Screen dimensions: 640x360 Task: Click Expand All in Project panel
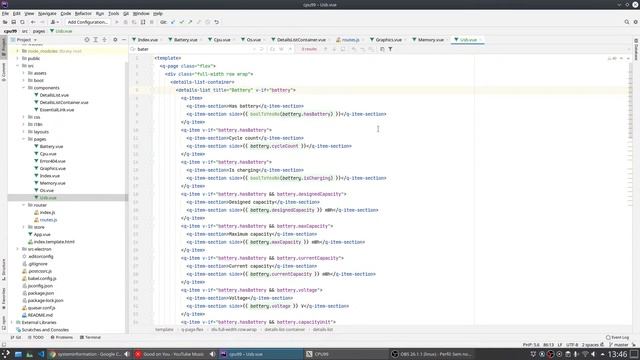[x=96, y=40]
